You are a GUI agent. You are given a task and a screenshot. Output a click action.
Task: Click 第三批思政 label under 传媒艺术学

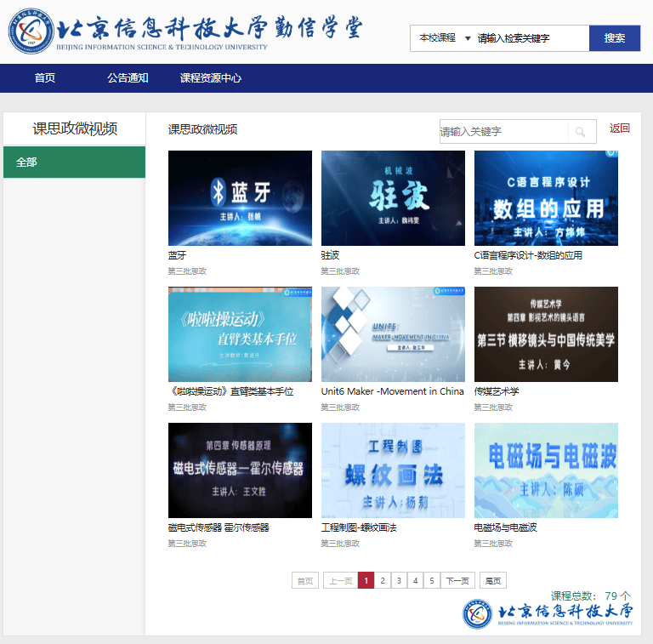click(x=493, y=407)
